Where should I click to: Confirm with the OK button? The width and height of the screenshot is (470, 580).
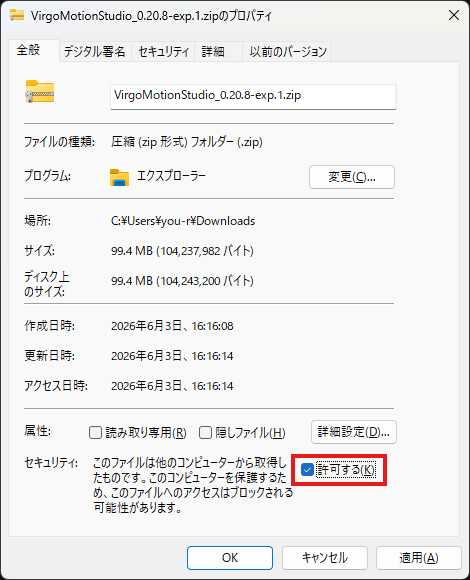pos(230,558)
